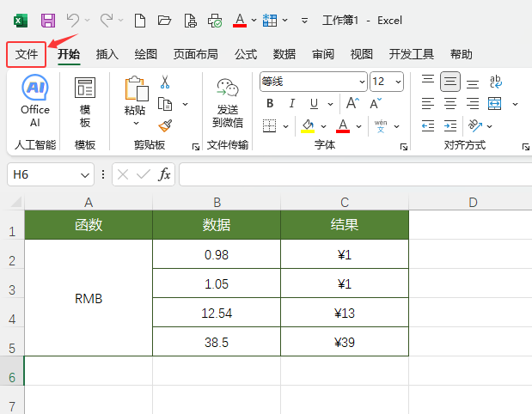
Task: Open the Name Box H6 dropdown arrow
Action: pyautogui.click(x=85, y=175)
